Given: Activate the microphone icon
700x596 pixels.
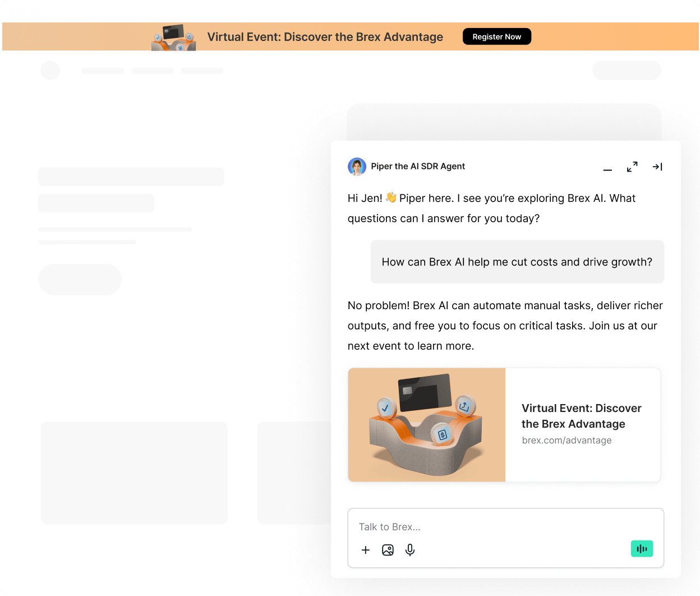Looking at the screenshot, I should (x=410, y=550).
